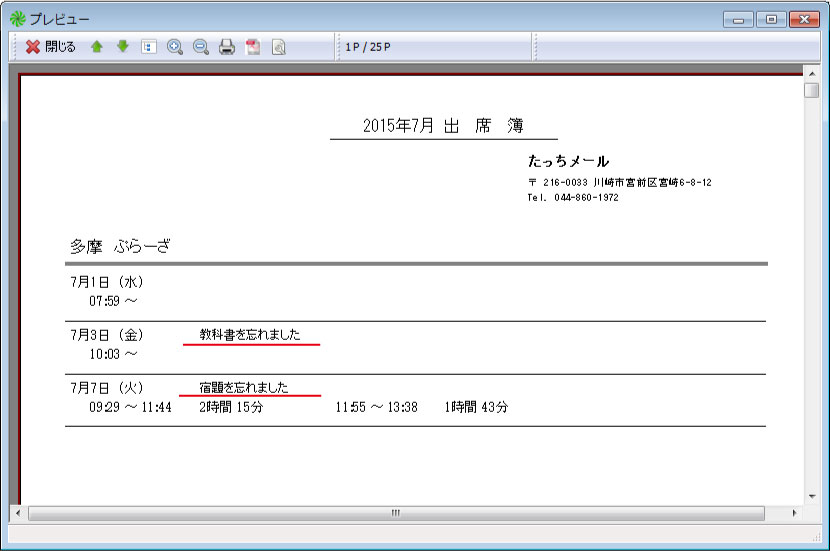Screen dimensions: 830x551
Task: Click the note 宿題を忘れました
Action: (x=244, y=387)
